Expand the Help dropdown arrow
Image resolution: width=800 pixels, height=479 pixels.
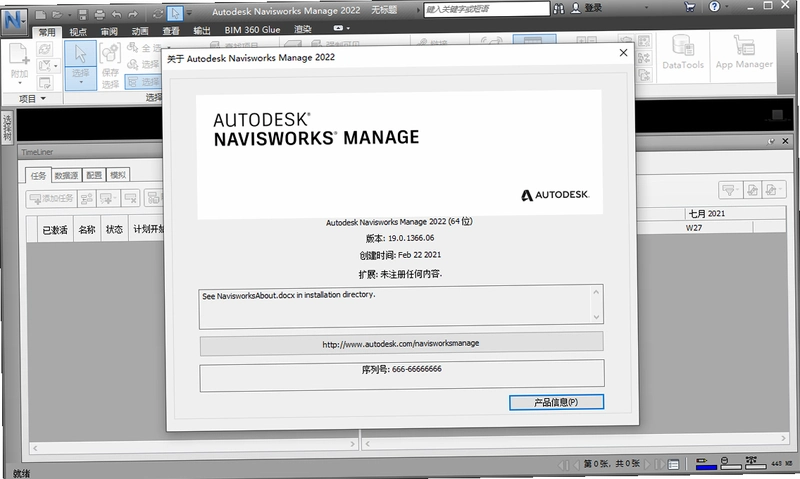pos(726,7)
